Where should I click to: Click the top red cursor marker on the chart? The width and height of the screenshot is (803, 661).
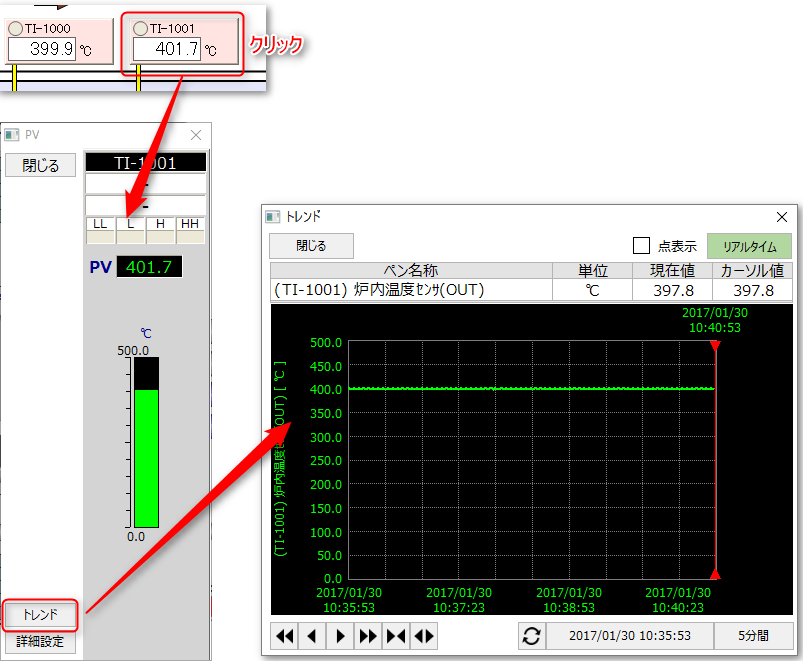714,346
